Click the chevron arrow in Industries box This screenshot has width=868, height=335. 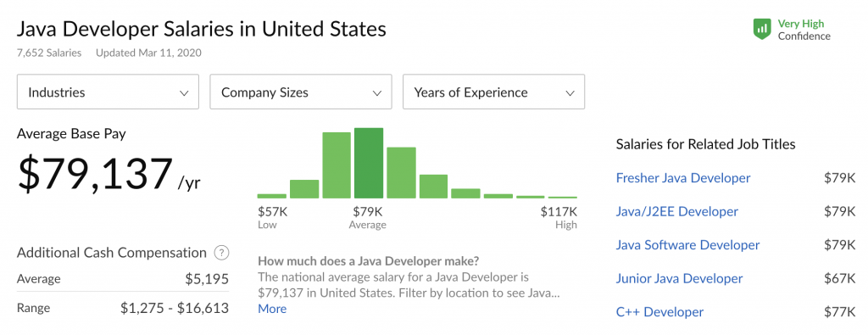click(x=184, y=93)
